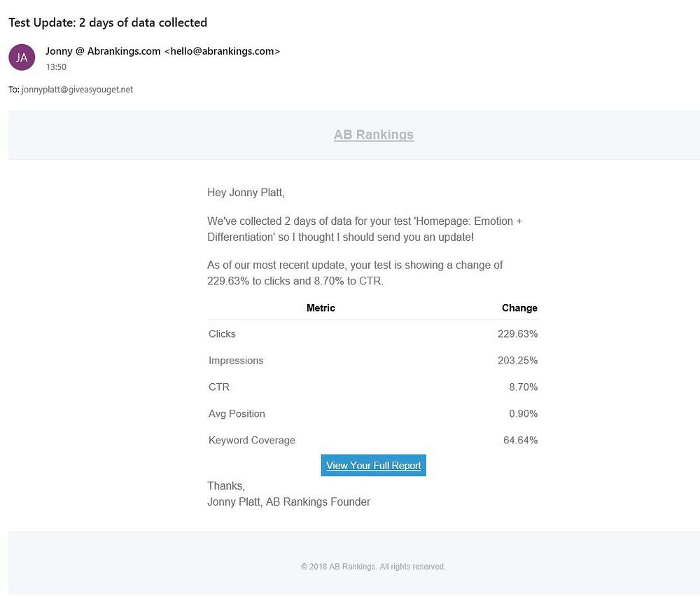Click the CTR metric row label
Viewport: 700px width, 608px height.
coord(219,387)
